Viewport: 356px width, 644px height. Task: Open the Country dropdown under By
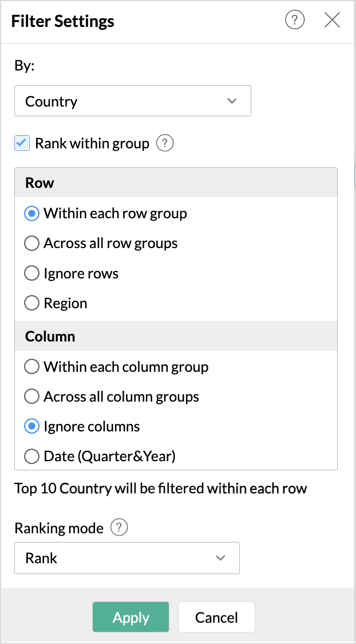pyautogui.click(x=132, y=101)
